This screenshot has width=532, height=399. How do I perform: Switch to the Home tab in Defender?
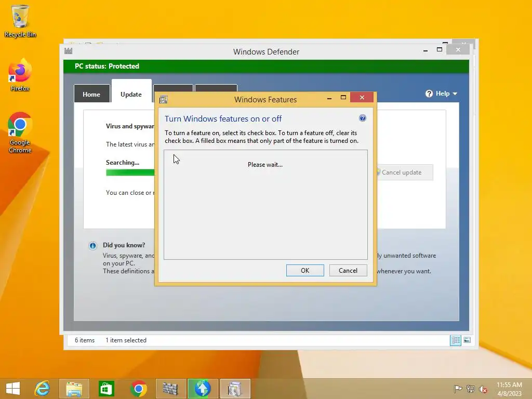91,94
